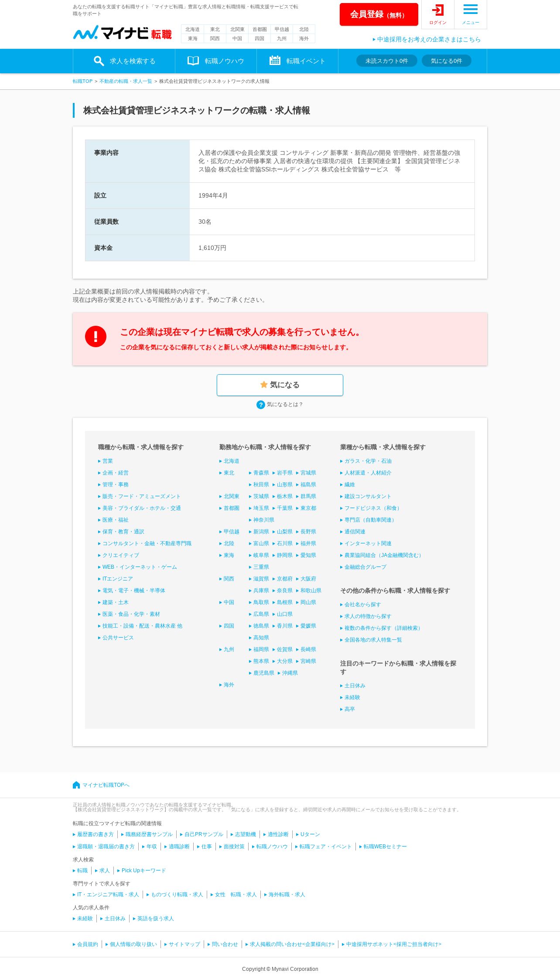This screenshot has height=980, width=560.
Task: Open 求人を検索する navigation item
Action: [124, 61]
